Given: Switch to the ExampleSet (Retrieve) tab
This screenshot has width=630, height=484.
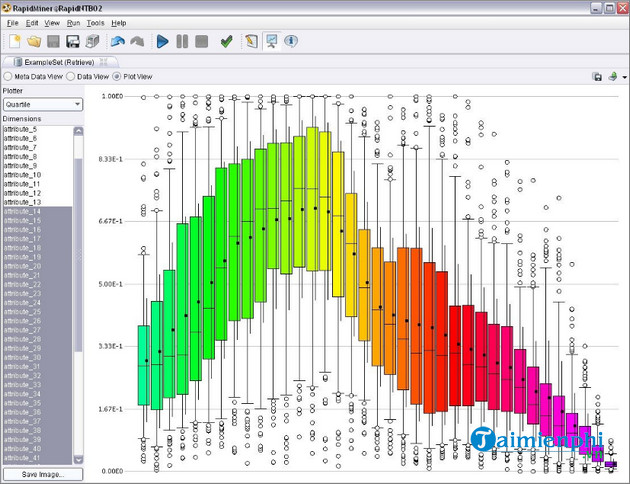Looking at the screenshot, I should 59,62.
